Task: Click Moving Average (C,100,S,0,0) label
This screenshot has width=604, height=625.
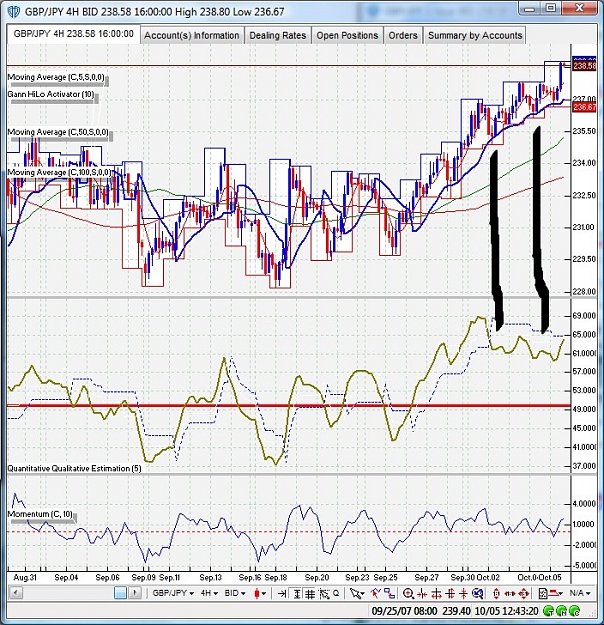Action: coord(59,172)
